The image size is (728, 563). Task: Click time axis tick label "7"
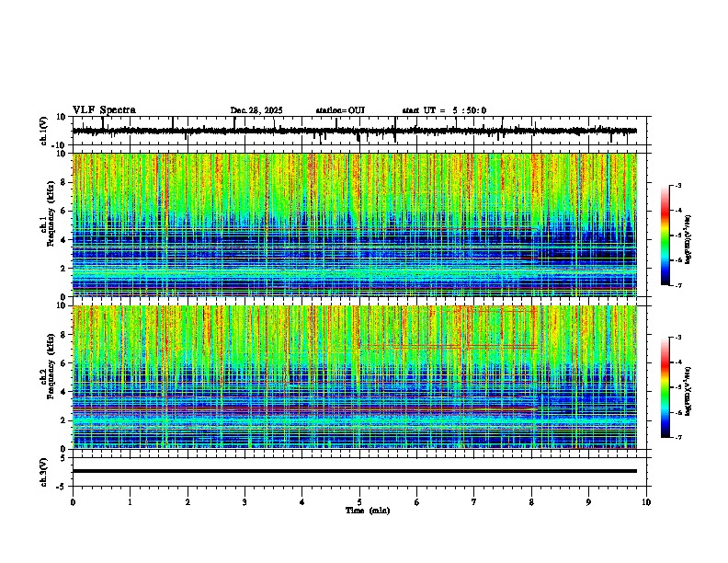pos(474,502)
